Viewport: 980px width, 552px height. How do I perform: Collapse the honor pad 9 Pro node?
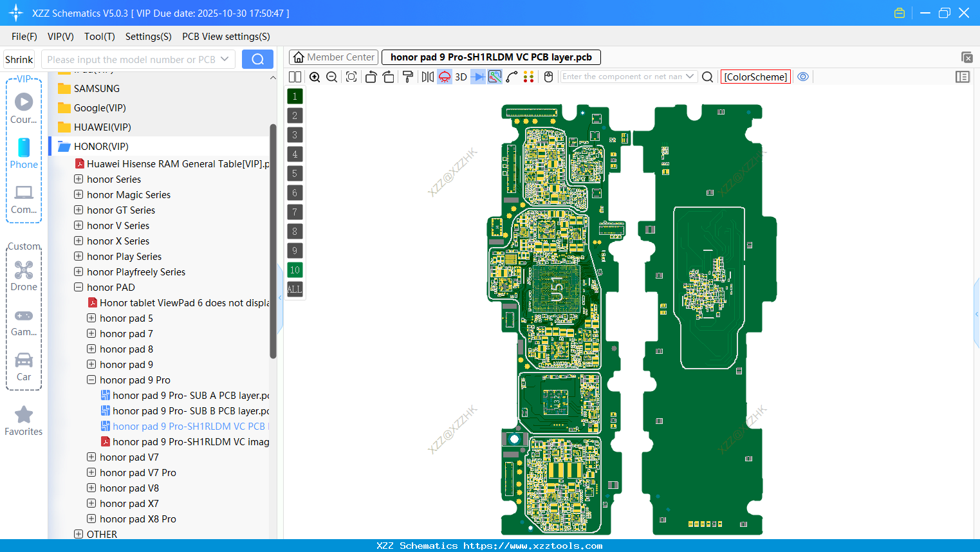pos(91,380)
